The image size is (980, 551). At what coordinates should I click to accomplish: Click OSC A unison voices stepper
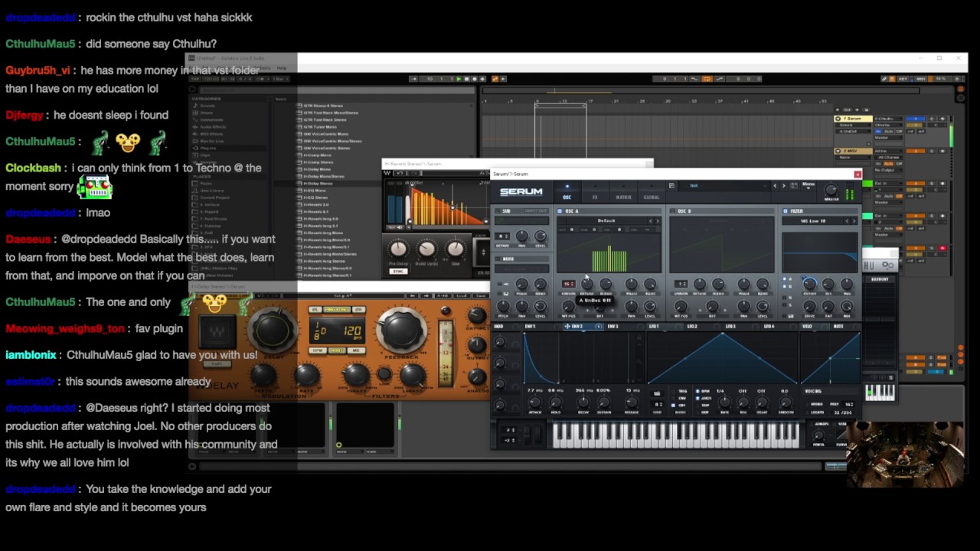click(x=568, y=284)
